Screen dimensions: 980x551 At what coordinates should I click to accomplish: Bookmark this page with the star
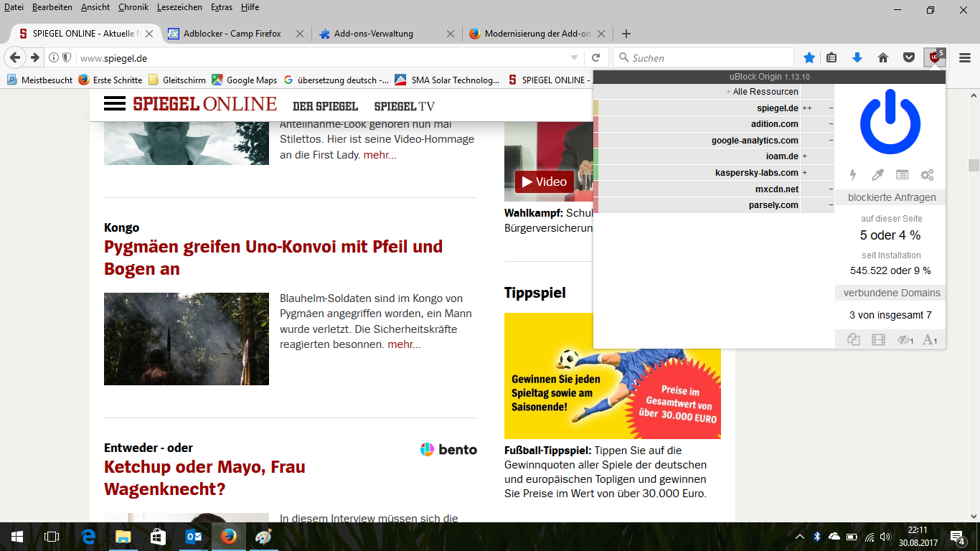click(x=809, y=57)
